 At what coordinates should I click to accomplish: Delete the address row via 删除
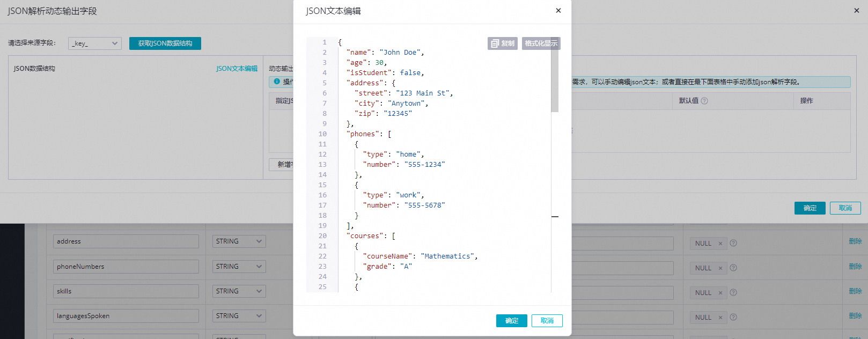pos(855,241)
